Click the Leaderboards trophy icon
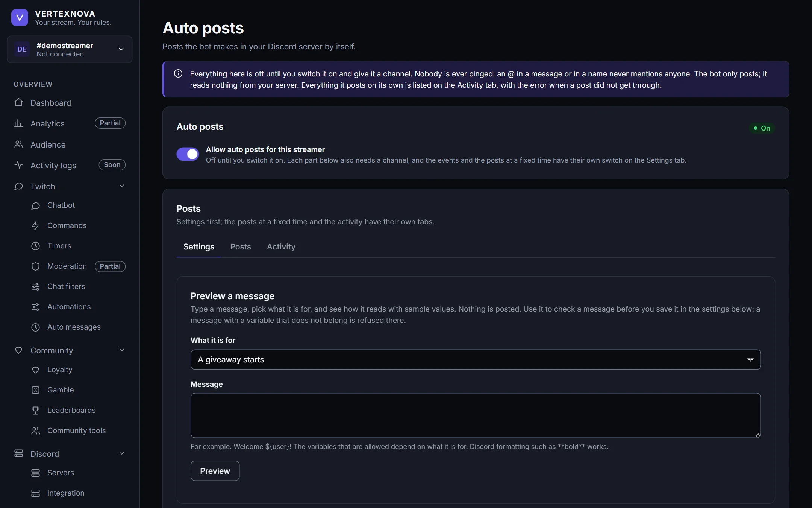Image resolution: width=812 pixels, height=508 pixels. pyautogui.click(x=35, y=411)
